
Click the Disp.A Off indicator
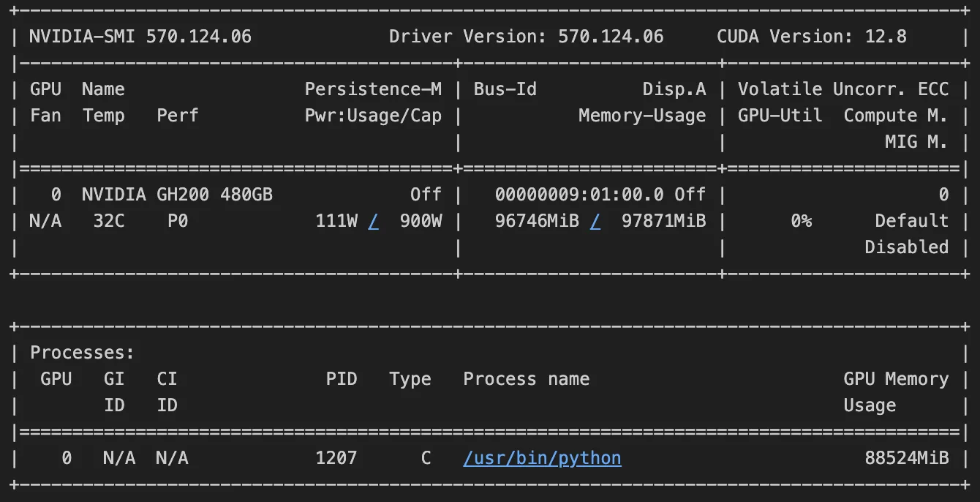(690, 195)
